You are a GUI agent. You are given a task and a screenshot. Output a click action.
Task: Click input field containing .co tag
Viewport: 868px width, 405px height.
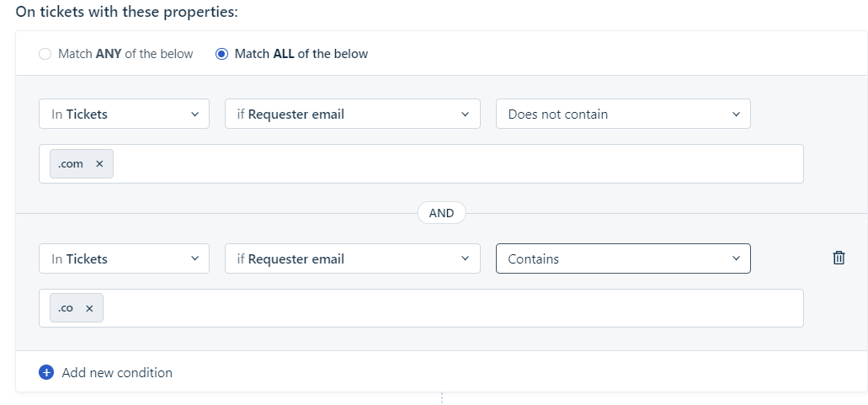click(x=455, y=309)
